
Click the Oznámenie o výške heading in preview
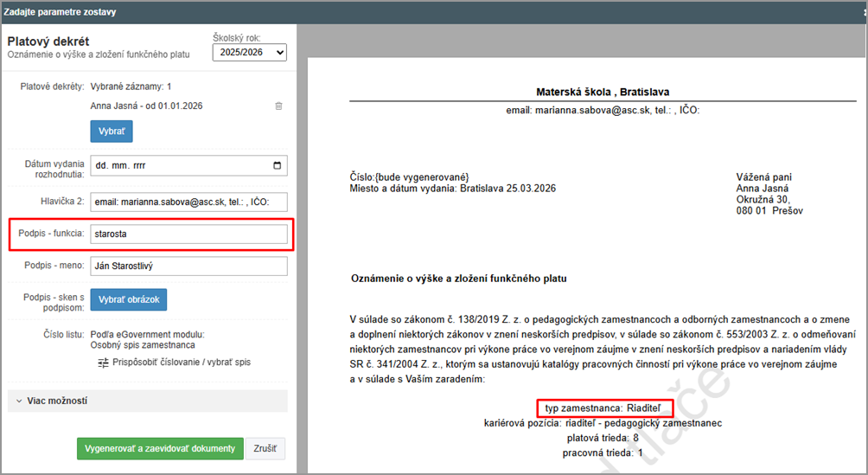click(457, 279)
